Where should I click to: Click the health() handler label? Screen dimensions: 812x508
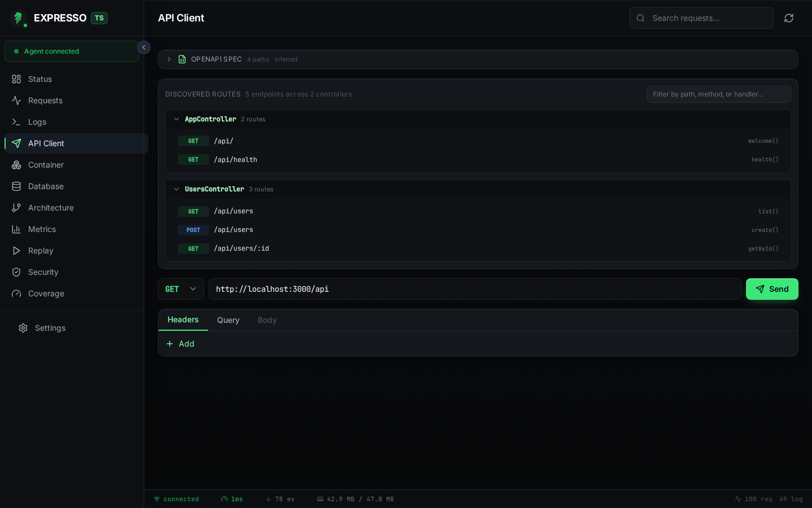pyautogui.click(x=765, y=160)
